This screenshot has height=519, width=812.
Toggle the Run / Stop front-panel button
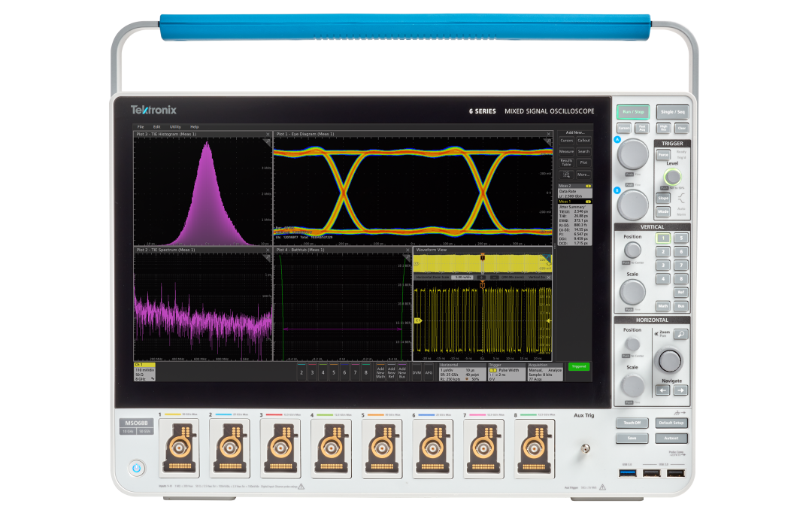tap(633, 112)
